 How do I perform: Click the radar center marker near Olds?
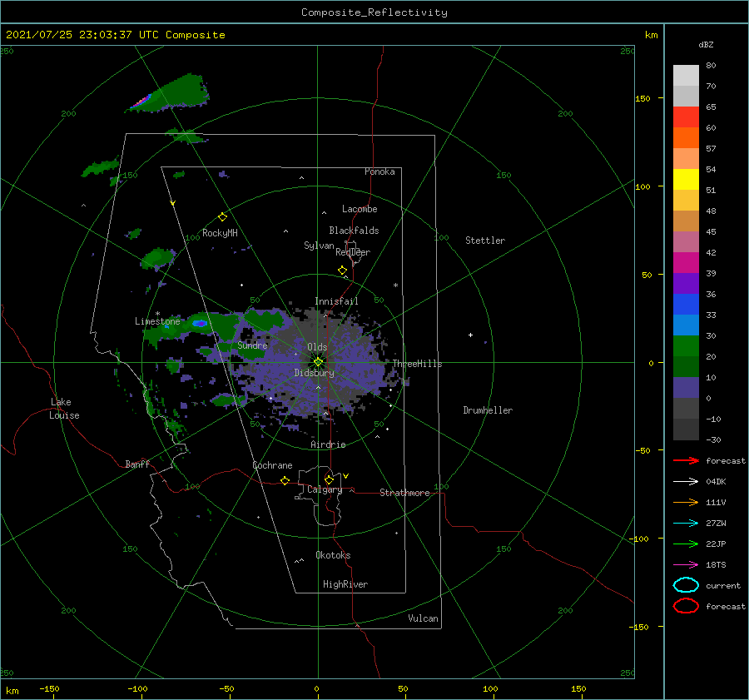click(x=318, y=362)
